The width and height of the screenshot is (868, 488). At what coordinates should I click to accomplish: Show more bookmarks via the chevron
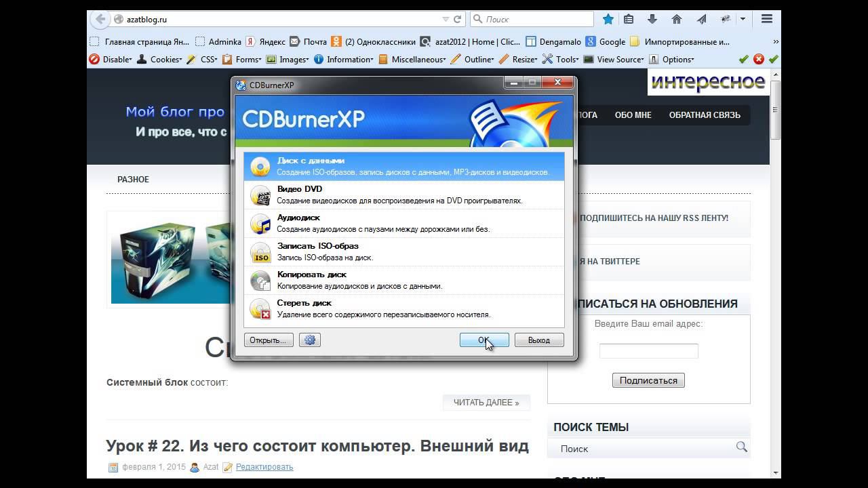pyautogui.click(x=776, y=41)
